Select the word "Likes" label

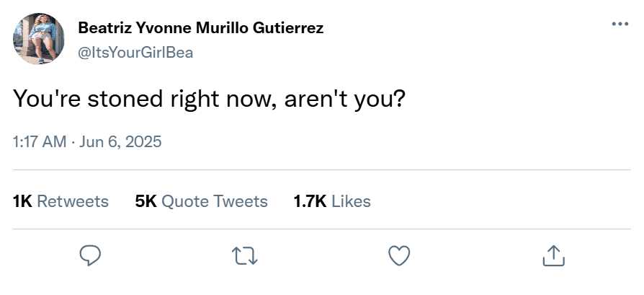coord(351,201)
